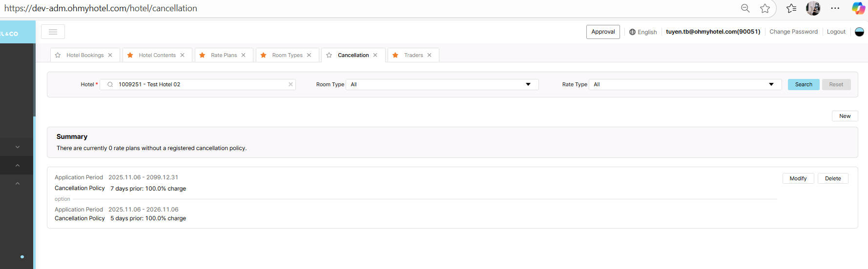Image resolution: width=868 pixels, height=269 pixels.
Task: Click the Search button
Action: [x=804, y=84]
